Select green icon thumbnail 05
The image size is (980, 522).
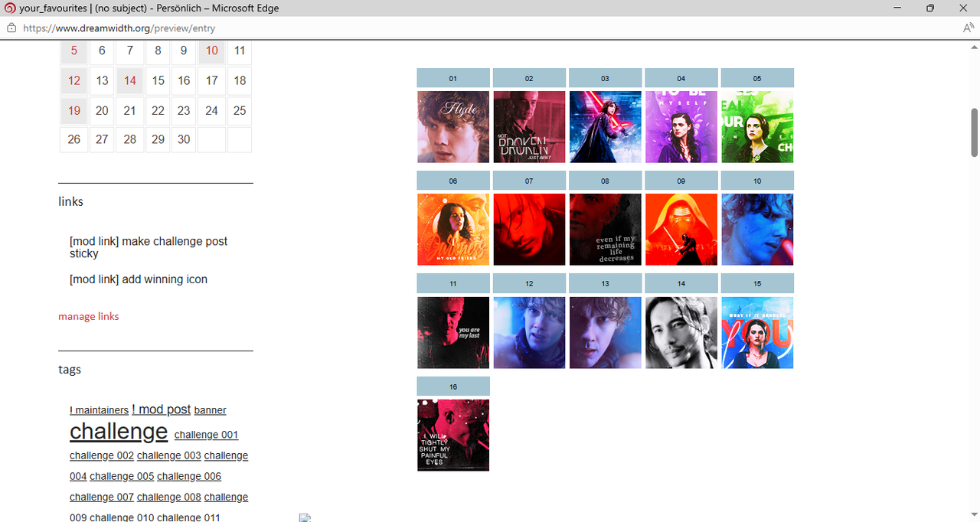click(757, 127)
